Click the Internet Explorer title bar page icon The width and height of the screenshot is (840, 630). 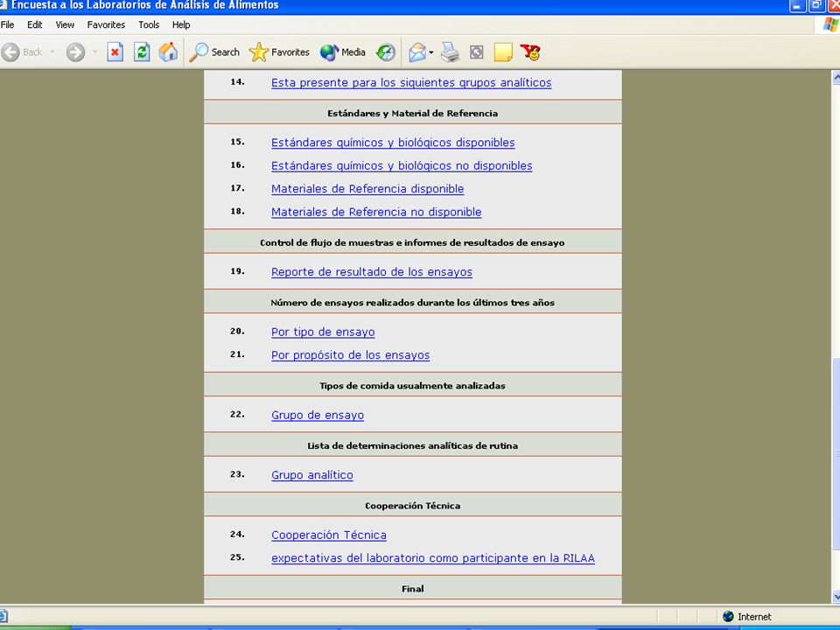point(3,5)
